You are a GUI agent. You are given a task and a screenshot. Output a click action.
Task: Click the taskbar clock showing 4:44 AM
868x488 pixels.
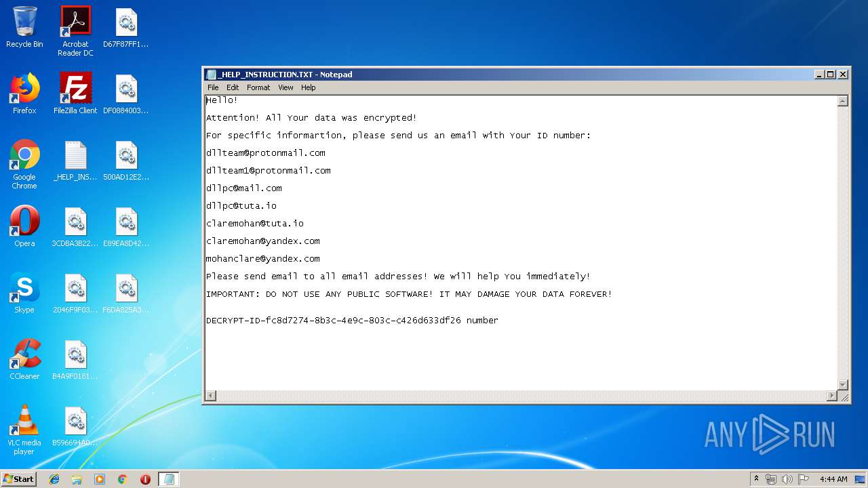833,479
